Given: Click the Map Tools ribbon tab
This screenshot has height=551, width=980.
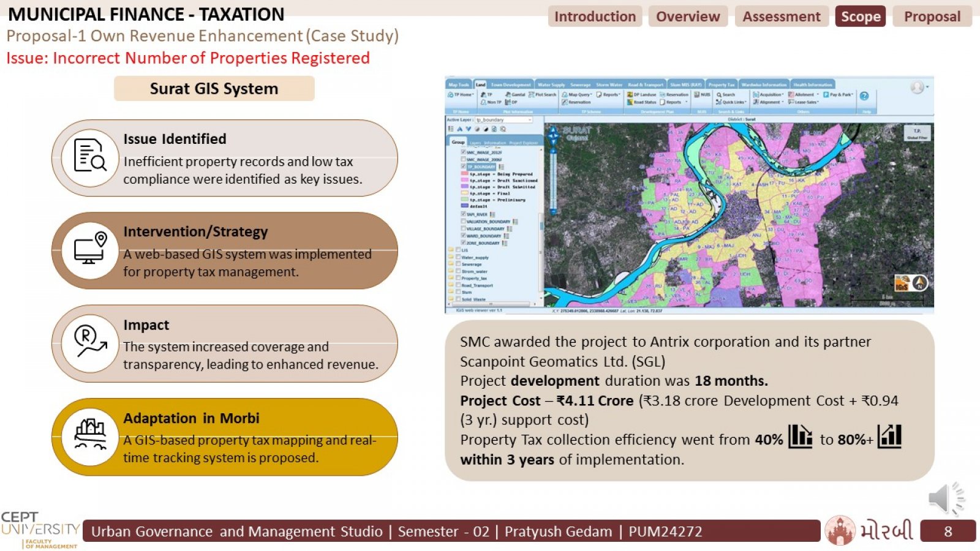Looking at the screenshot, I should point(459,84).
